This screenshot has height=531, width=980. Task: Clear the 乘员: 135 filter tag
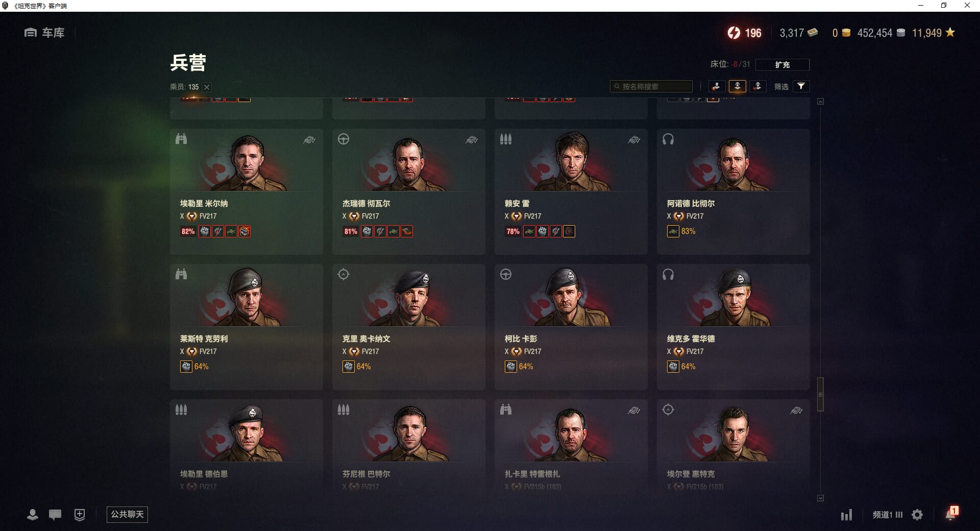207,87
